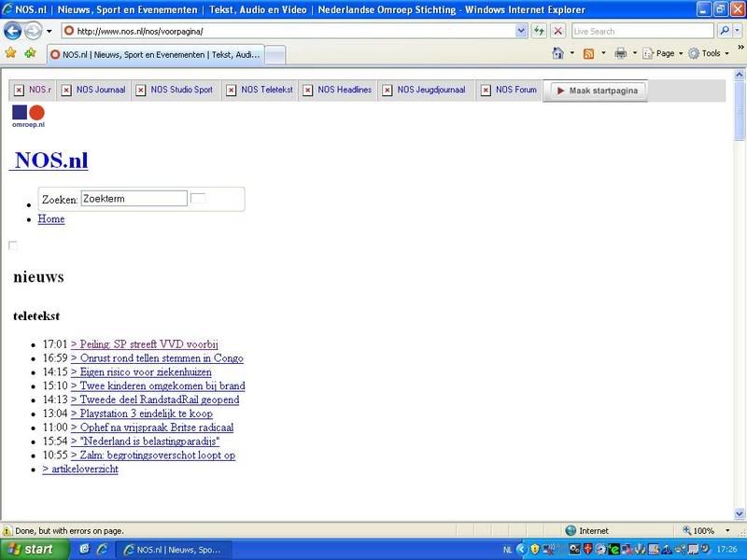Screen dimensions: 747x560
Task: Click the Print icon in toolbar
Action: point(620,53)
